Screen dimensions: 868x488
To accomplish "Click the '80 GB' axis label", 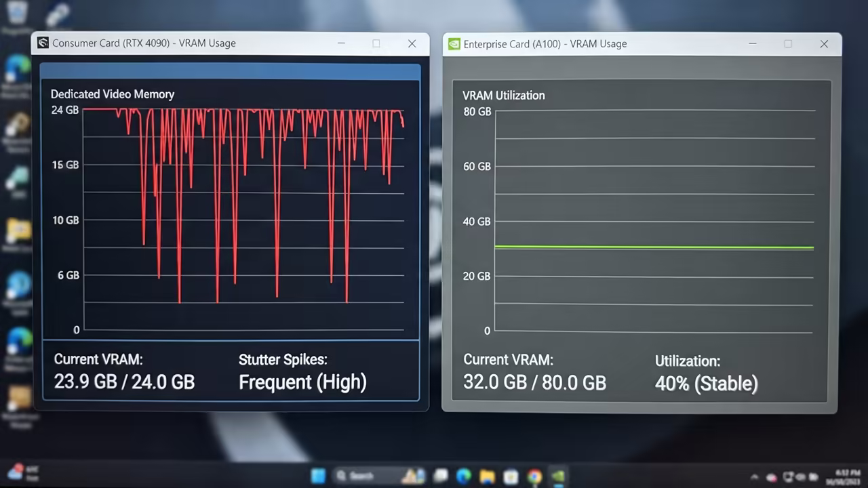I will click(x=477, y=112).
